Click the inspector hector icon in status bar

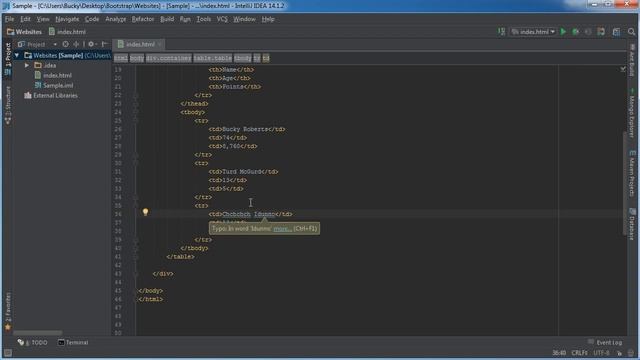coord(631,353)
